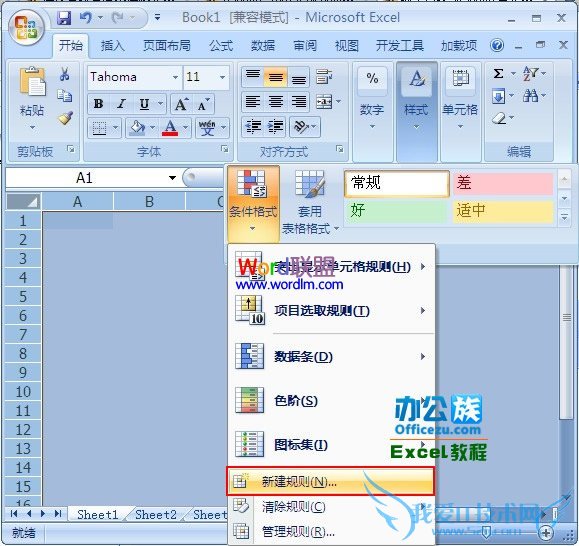Screen dimensions: 579x546
Task: Open 图标集(I) submenu
Action: [x=331, y=444]
